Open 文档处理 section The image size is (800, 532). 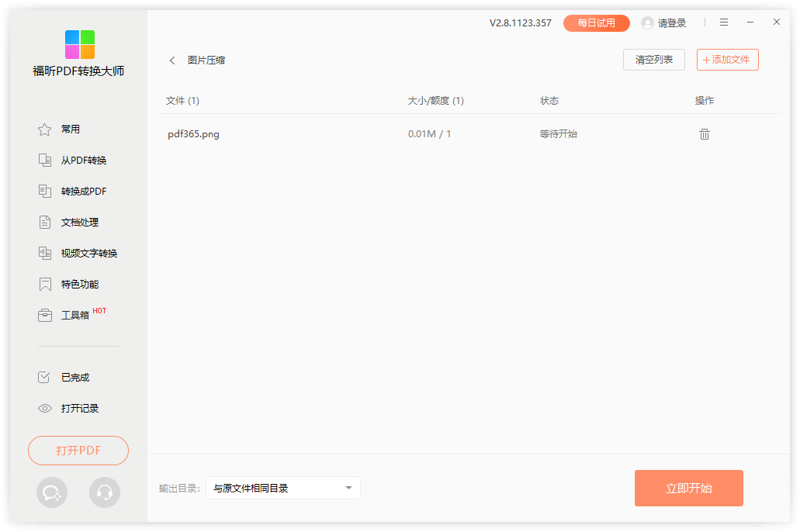pyautogui.click(x=68, y=223)
